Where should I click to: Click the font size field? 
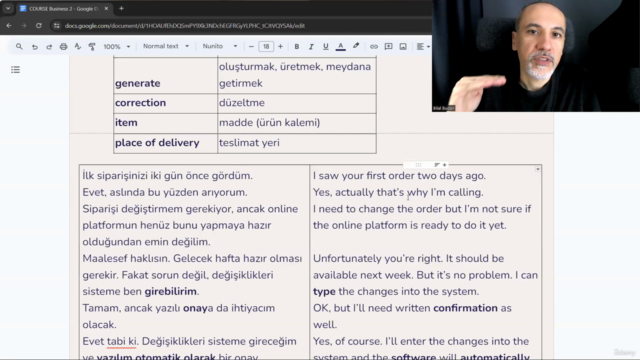coord(266,47)
